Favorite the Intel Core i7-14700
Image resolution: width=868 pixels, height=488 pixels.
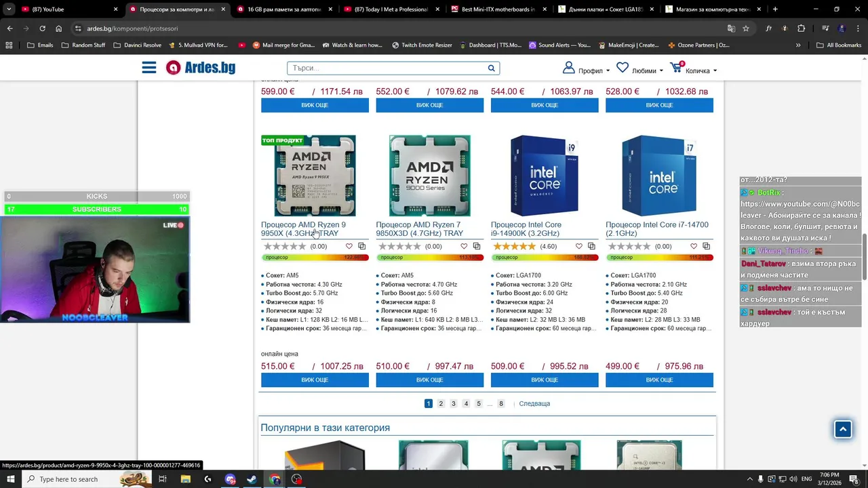tap(694, 246)
